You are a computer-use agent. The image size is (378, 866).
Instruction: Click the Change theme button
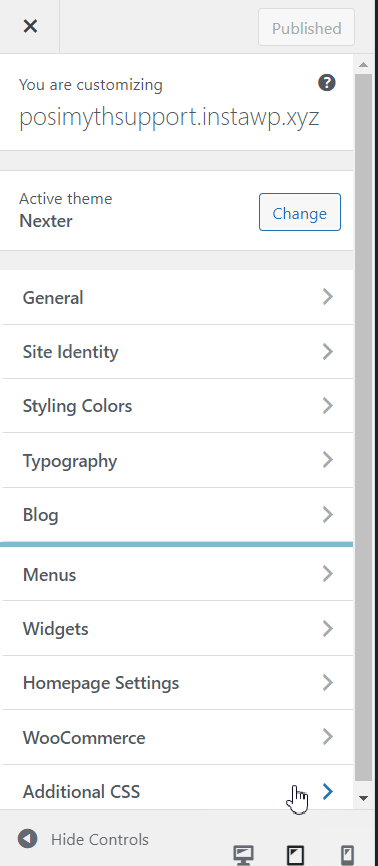pyautogui.click(x=300, y=212)
